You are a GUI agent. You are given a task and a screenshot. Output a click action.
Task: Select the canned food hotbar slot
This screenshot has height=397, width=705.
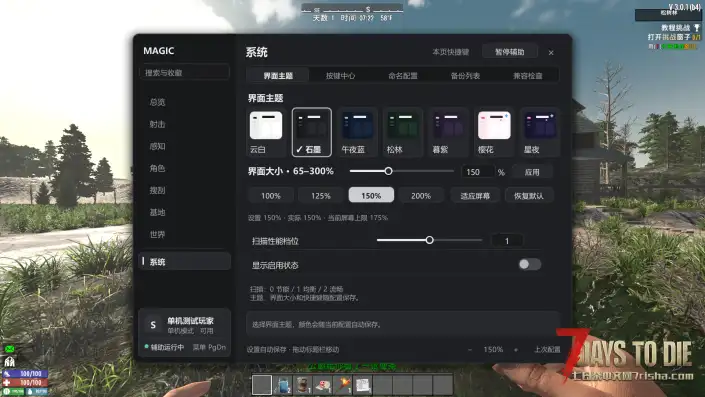coord(303,385)
